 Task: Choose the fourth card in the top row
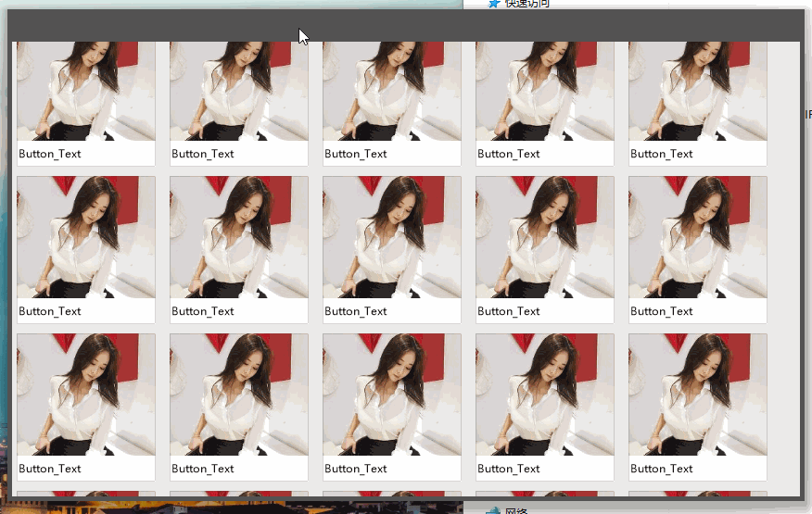[545, 104]
